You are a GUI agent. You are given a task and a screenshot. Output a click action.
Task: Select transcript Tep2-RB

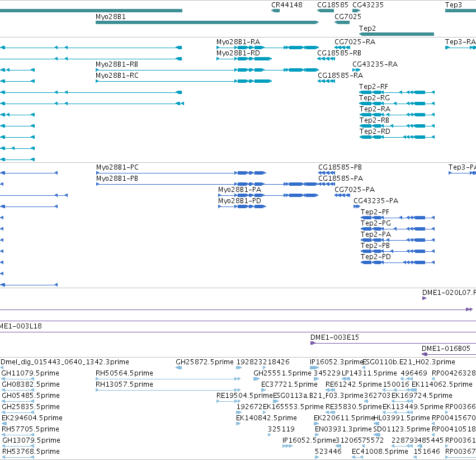click(x=397, y=126)
